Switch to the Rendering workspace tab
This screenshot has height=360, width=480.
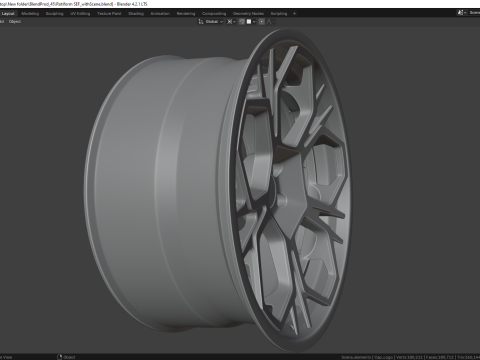[186, 14]
